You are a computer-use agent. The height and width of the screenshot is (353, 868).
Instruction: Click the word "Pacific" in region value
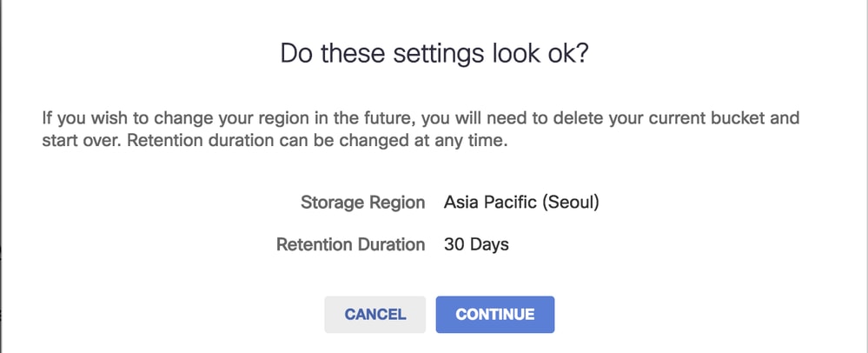point(511,203)
